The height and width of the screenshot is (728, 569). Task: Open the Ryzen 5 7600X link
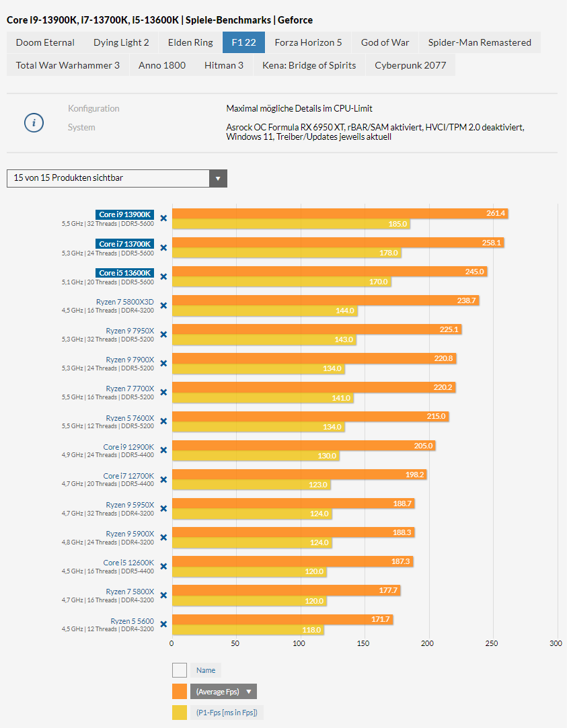click(x=130, y=418)
